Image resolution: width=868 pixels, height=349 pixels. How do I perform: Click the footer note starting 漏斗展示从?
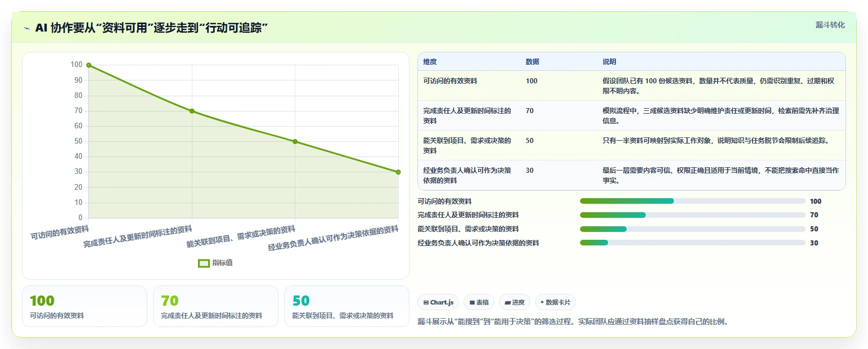[x=573, y=322]
